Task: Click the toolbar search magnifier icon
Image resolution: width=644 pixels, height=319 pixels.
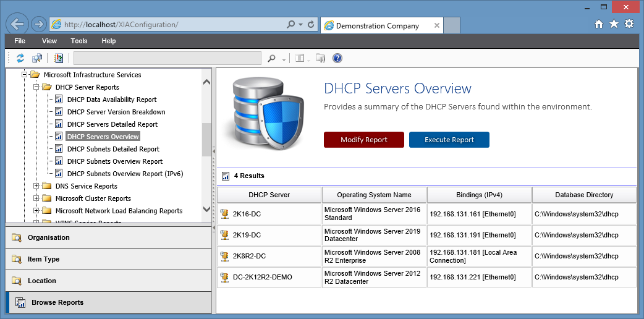Action: [x=271, y=58]
